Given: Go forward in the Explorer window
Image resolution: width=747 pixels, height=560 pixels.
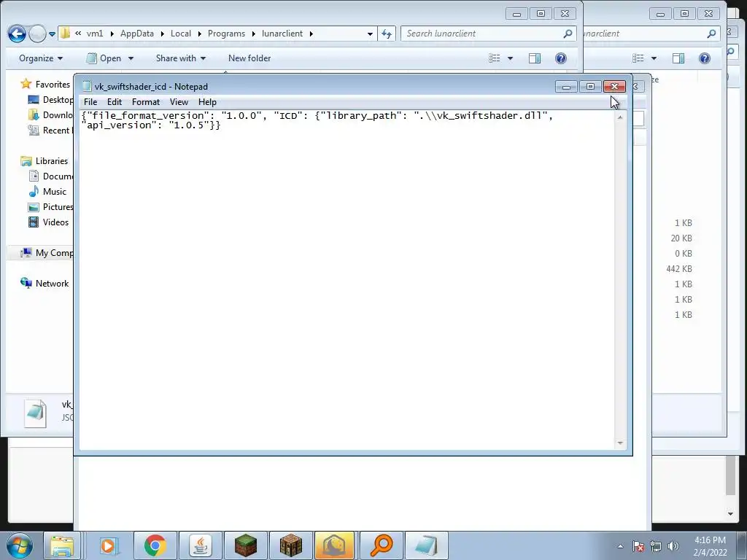Looking at the screenshot, I should click(x=37, y=34).
